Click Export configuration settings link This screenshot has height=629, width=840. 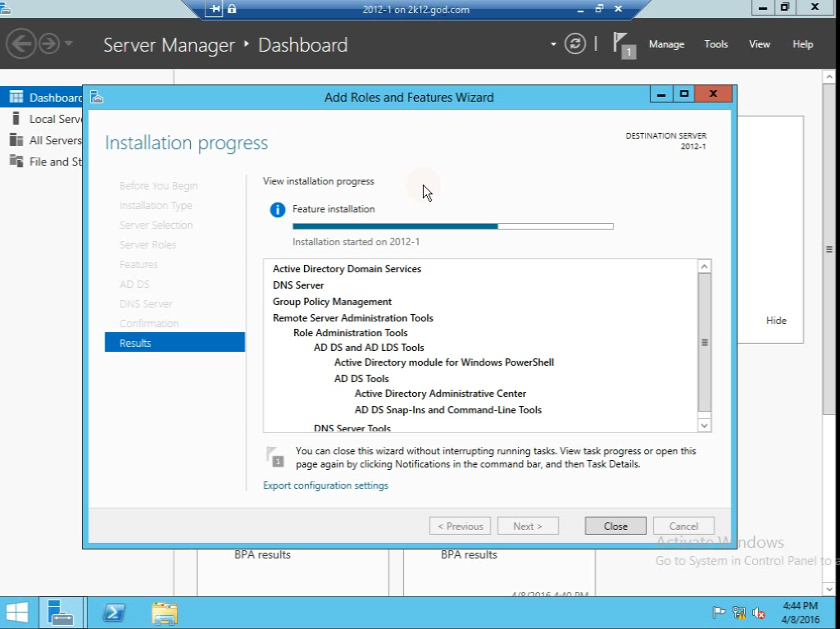tap(325, 485)
